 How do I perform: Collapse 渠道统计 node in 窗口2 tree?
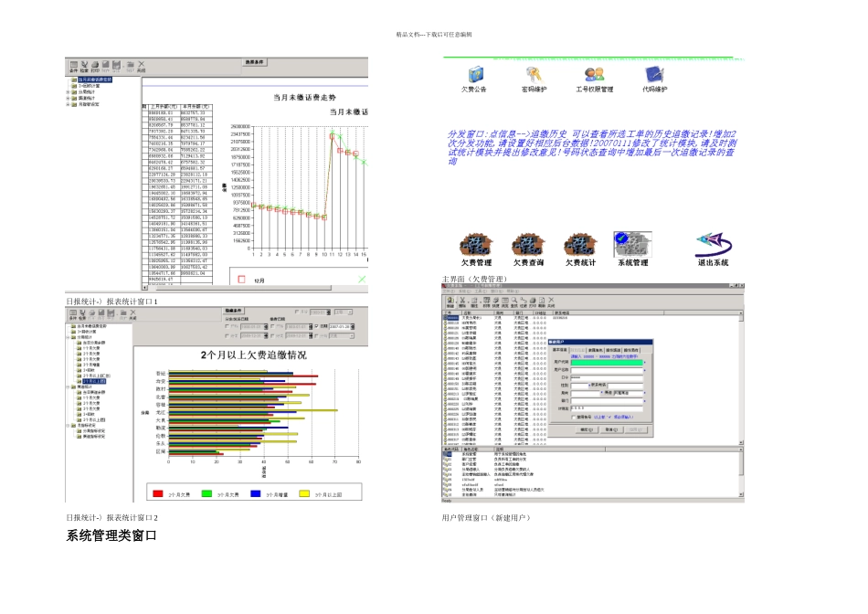coord(69,387)
